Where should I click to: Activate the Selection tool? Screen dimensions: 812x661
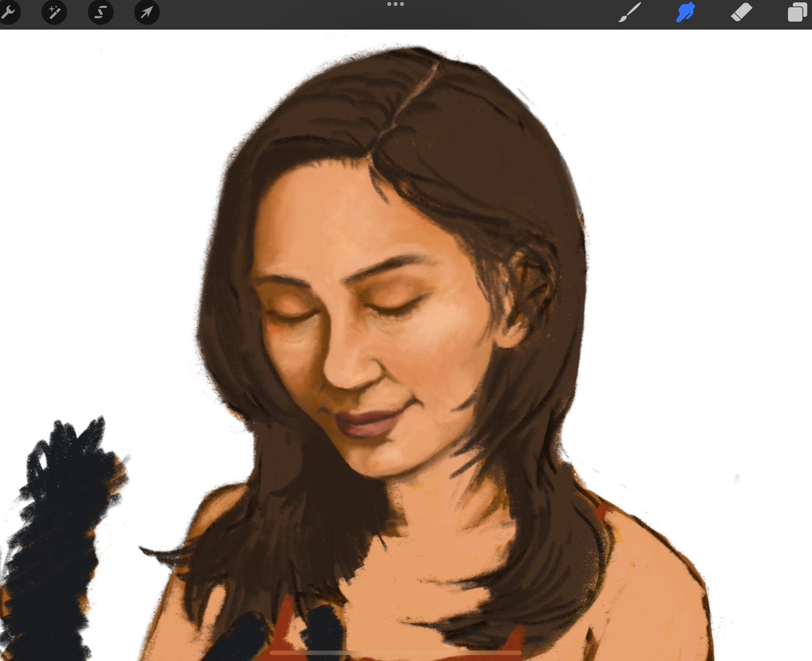tap(100, 12)
